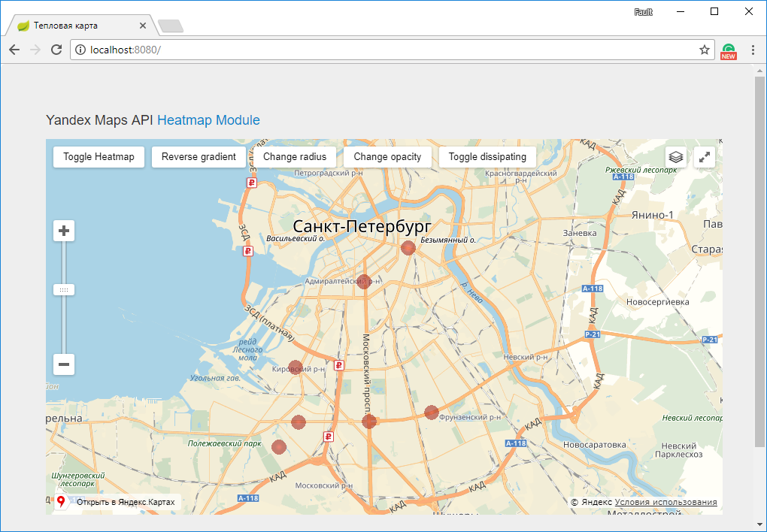Click the Янино-1 map label

(x=652, y=215)
